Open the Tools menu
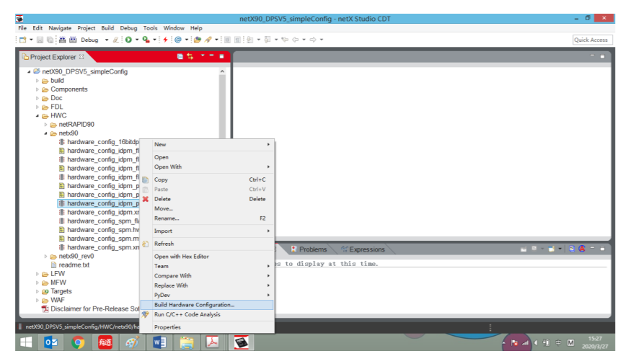Viewport: 625px width, 364px height. [150, 28]
